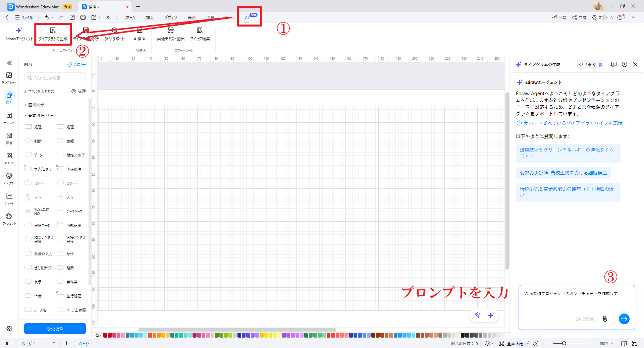
Task: Adjust the zoom slider at bottom
Action: (x=563, y=343)
